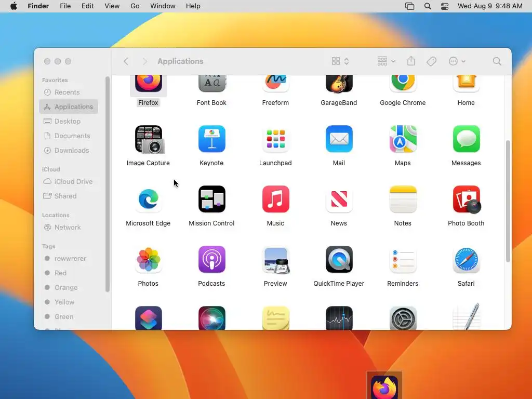
Task: Open the View menu
Action: 112,6
